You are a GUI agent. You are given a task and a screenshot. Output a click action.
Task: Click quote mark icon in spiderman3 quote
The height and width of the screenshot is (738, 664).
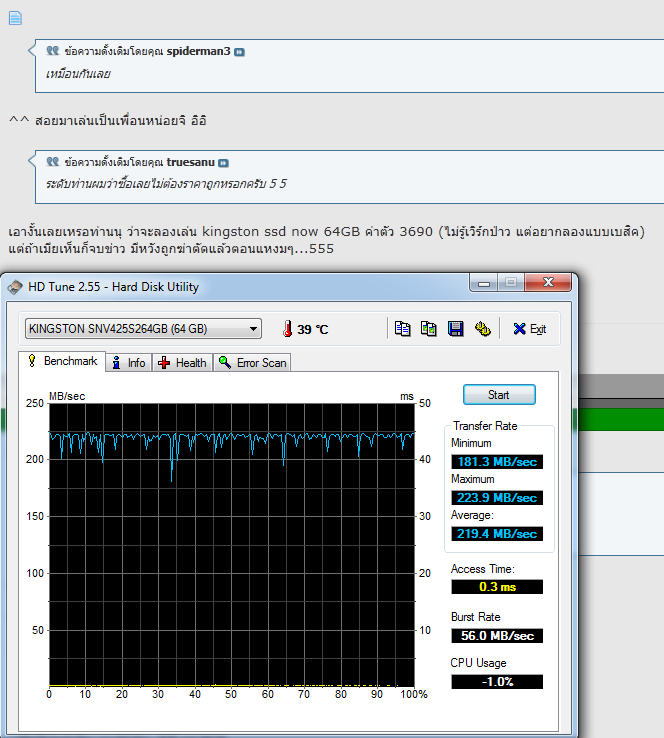click(x=53, y=51)
